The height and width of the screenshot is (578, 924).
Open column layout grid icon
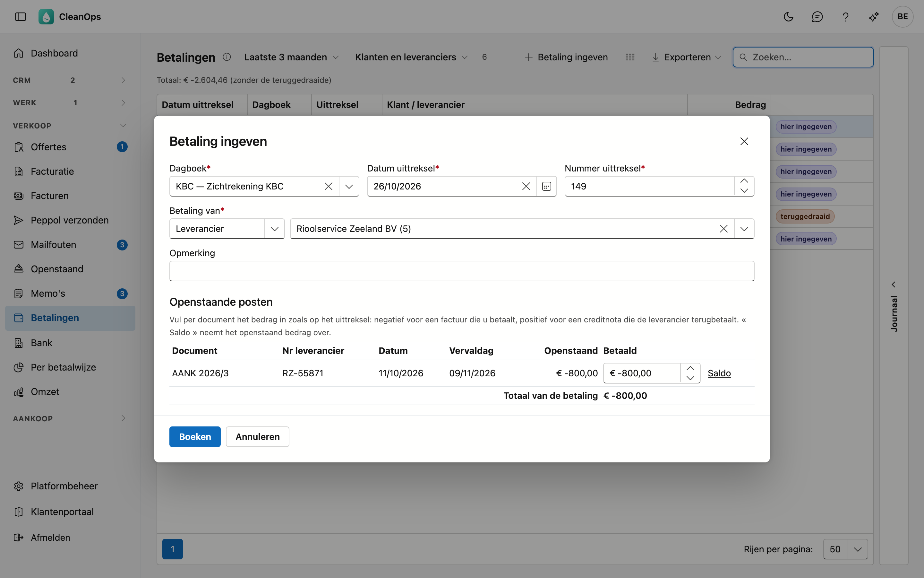click(x=630, y=57)
